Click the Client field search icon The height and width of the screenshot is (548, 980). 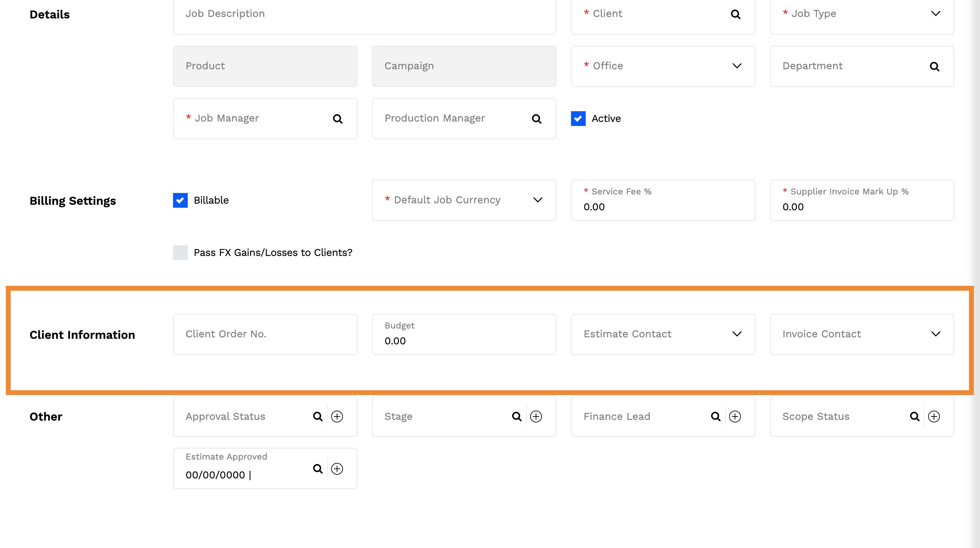point(736,14)
